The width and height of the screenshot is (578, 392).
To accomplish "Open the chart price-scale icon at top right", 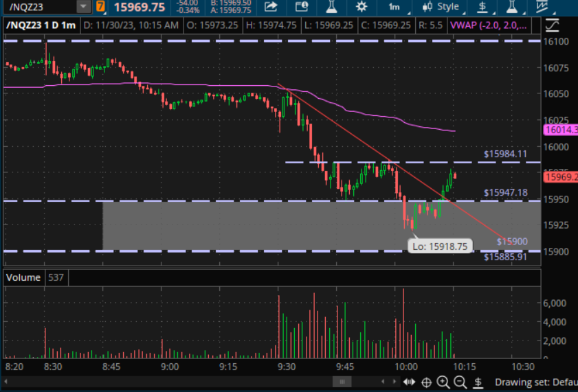I will pos(552,25).
